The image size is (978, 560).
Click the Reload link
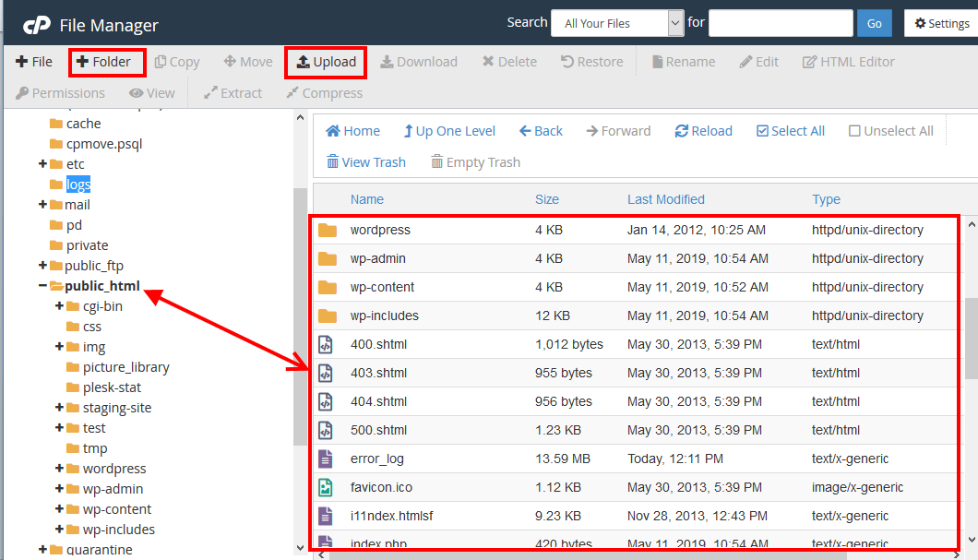coord(703,130)
